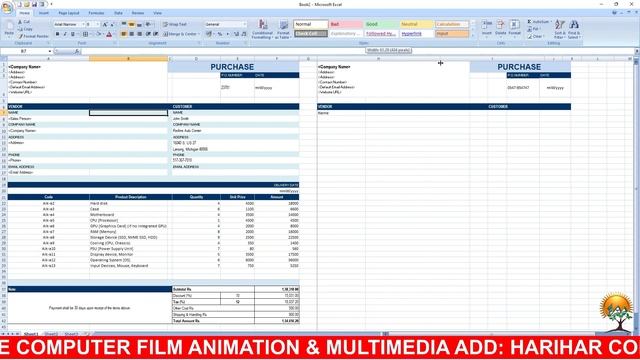Screen dimensions: 640x360
Task: Switch to the Data tab
Action: 118,13
